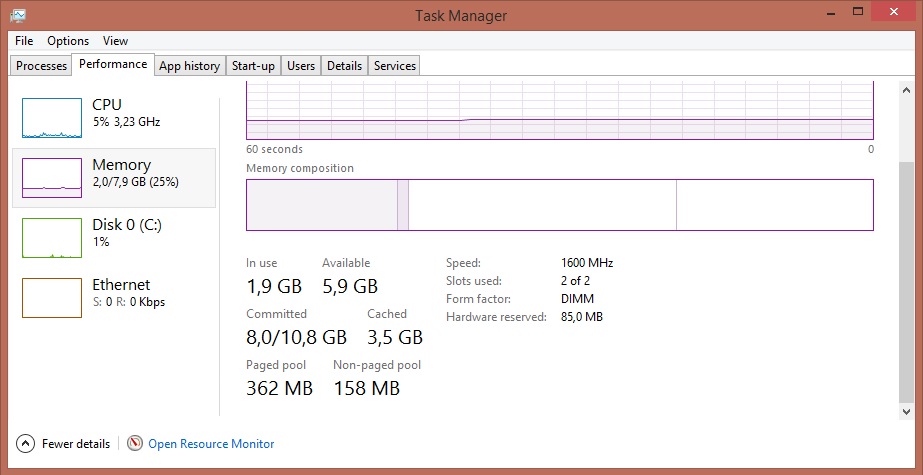This screenshot has height=475, width=923.
Task: Close the Task Manager window
Action: pyautogui.click(x=894, y=11)
